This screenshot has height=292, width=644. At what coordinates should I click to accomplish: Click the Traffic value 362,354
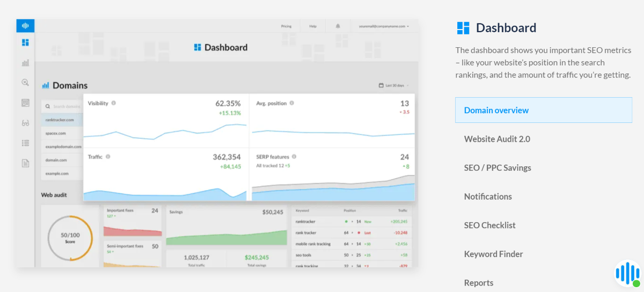click(227, 157)
